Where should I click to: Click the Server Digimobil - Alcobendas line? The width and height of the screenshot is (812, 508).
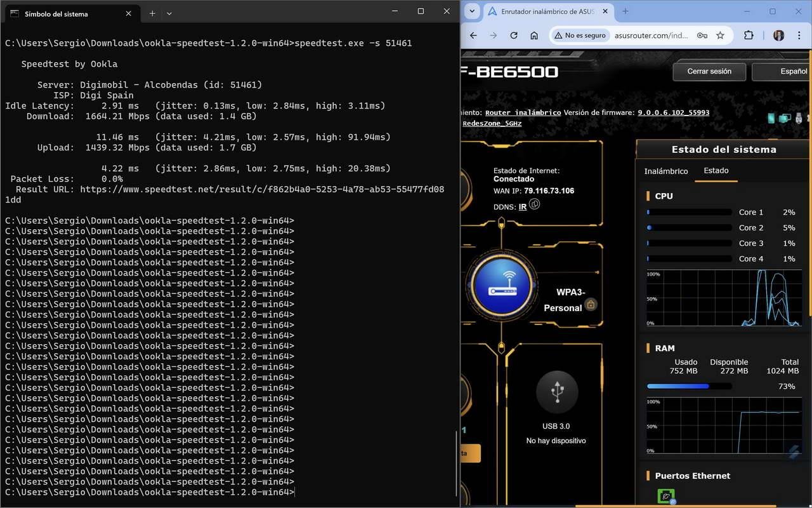[x=150, y=84]
